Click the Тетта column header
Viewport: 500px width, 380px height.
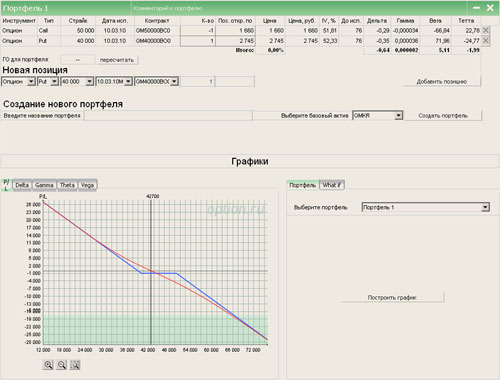(466, 21)
